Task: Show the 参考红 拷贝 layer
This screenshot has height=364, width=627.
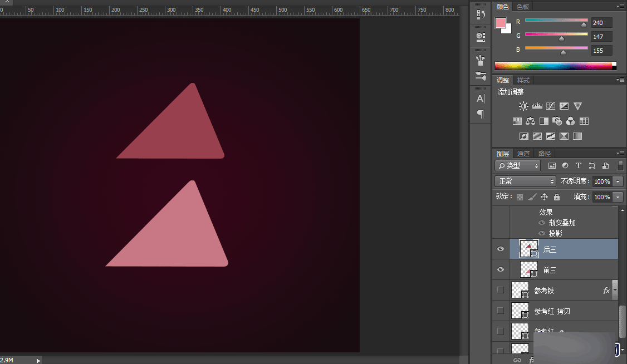Action: (x=500, y=311)
